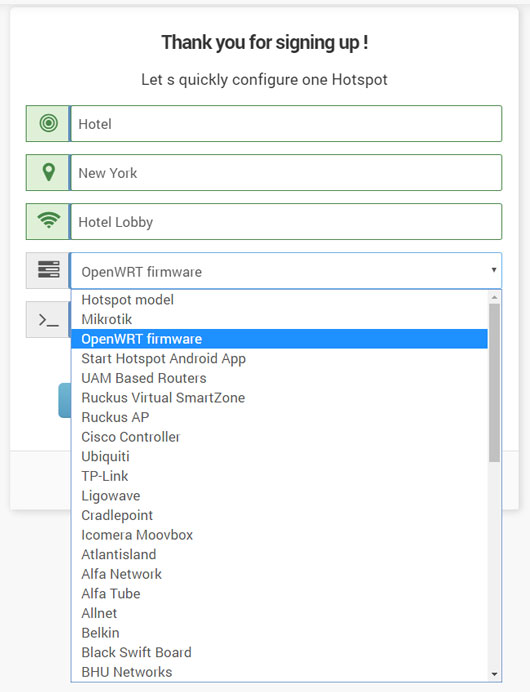Click the terminal prompt icon
This screenshot has width=530, height=692.
[49, 320]
